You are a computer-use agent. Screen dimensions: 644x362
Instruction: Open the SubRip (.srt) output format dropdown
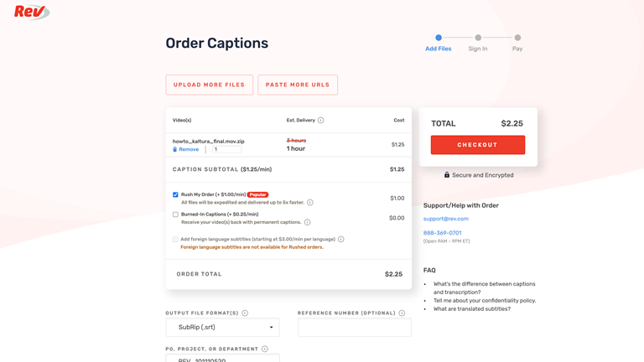point(222,328)
